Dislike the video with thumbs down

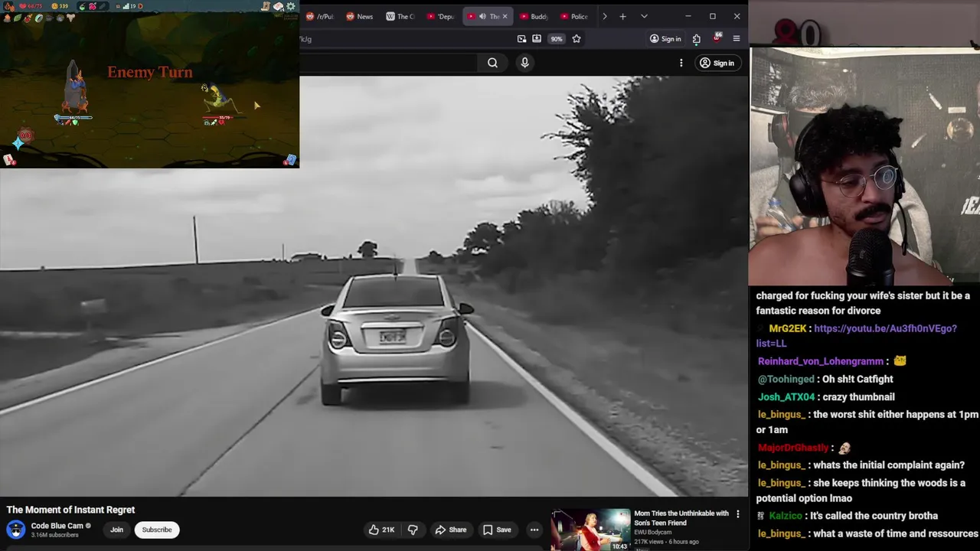pyautogui.click(x=413, y=530)
